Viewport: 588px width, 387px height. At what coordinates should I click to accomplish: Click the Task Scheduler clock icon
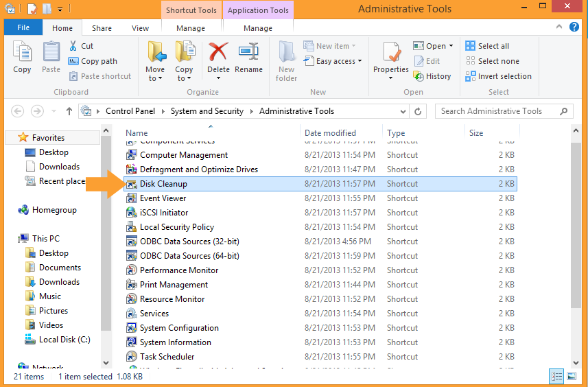click(131, 356)
